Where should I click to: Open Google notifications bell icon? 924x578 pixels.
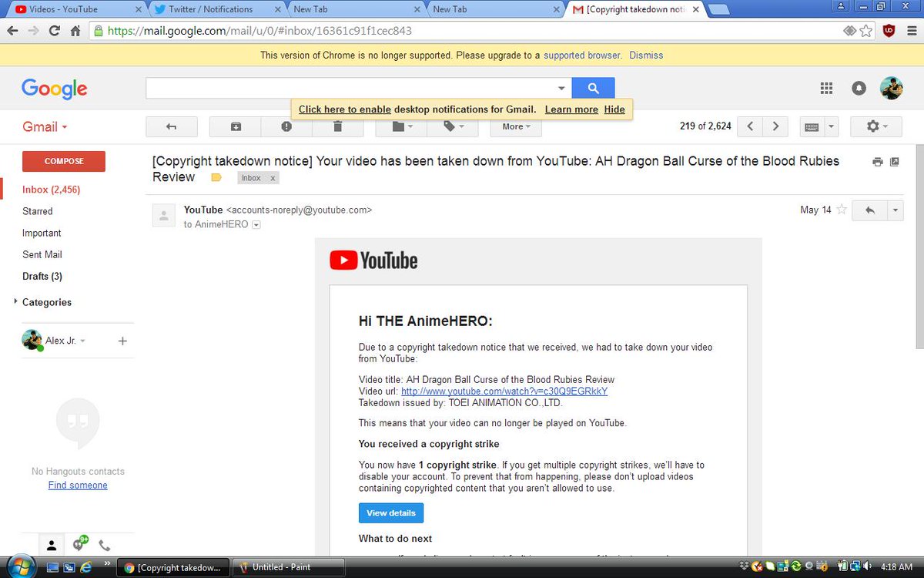(859, 89)
